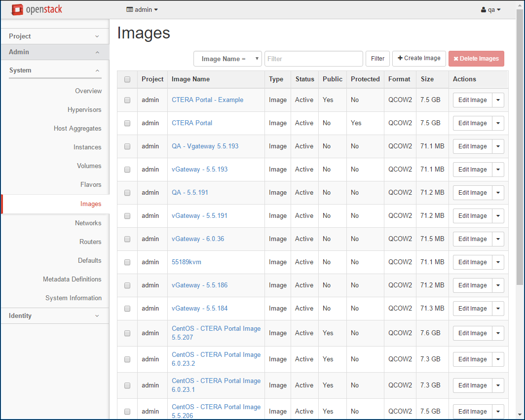Open the CTERA Portal - Example image link
This screenshot has width=525, height=420.
point(207,100)
